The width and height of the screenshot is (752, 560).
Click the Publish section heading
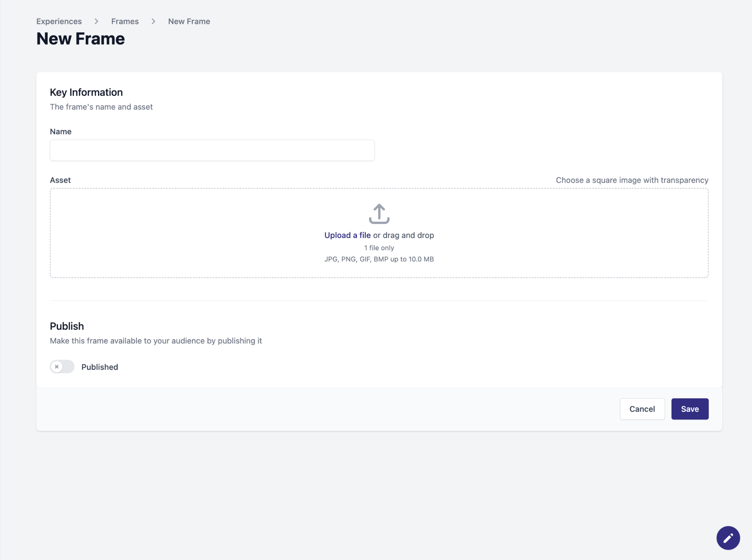coord(67,326)
